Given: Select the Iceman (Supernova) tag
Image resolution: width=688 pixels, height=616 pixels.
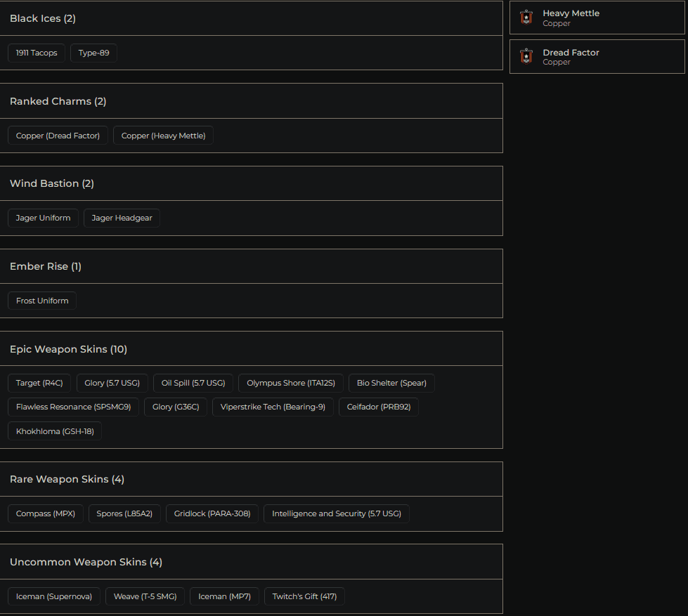Looking at the screenshot, I should pos(54,596).
